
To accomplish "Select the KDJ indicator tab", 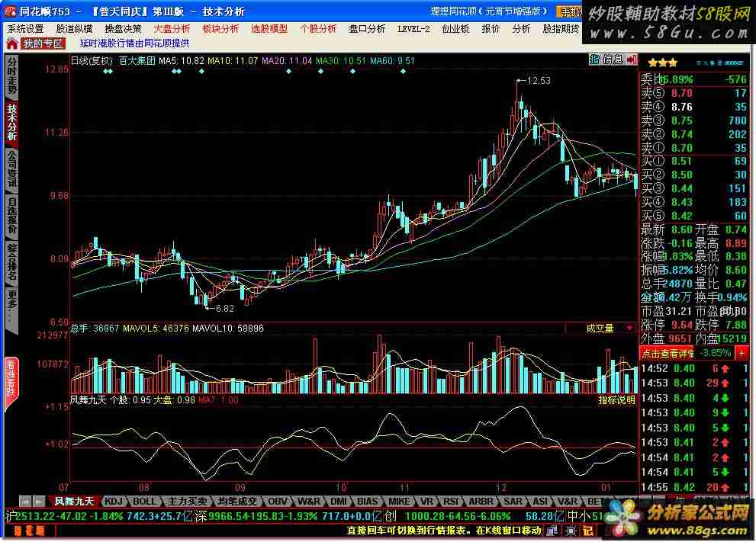I will point(114,501).
